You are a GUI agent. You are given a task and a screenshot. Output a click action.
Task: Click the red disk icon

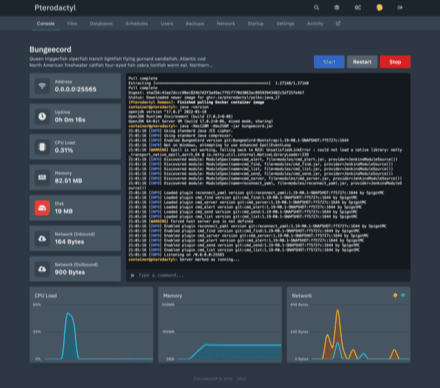42,208
